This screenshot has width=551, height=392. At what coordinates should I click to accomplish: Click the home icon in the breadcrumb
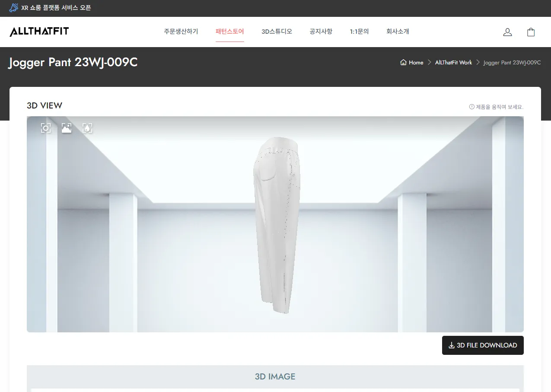404,62
